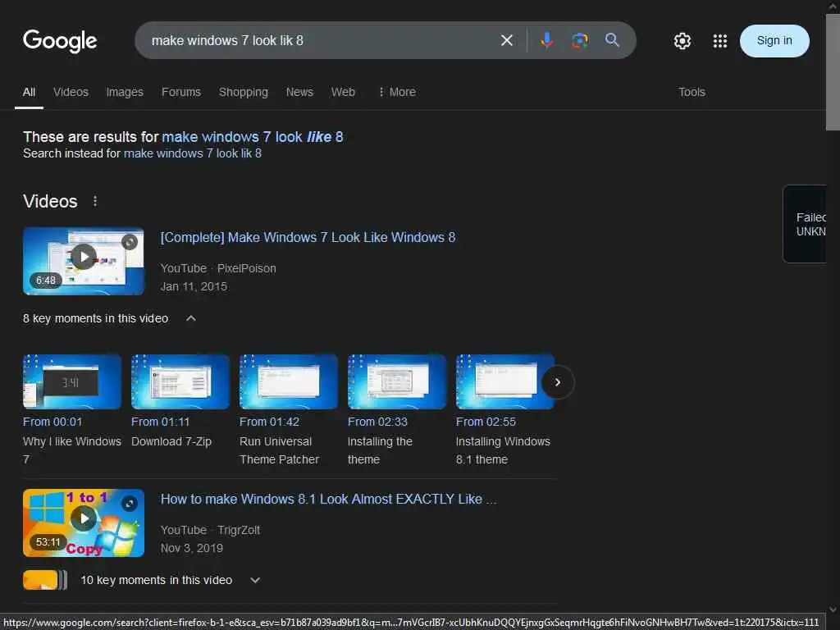Screen dimensions: 840x630
Task: Click 'YouTube · PixelPoison' source text
Action: [x=218, y=268]
